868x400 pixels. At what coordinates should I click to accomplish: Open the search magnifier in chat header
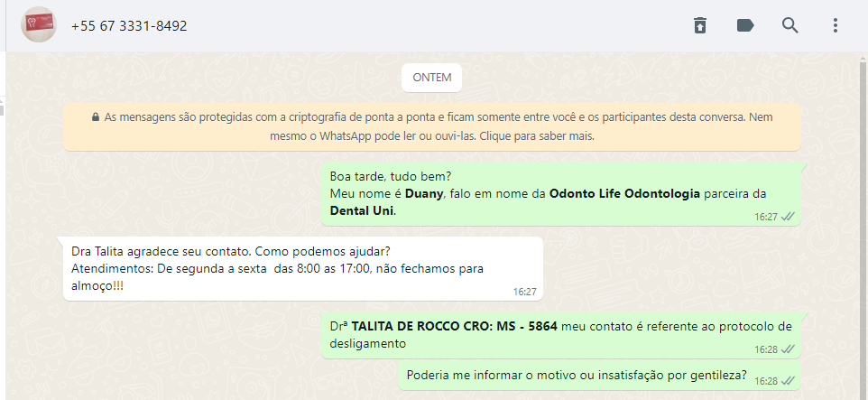(790, 25)
